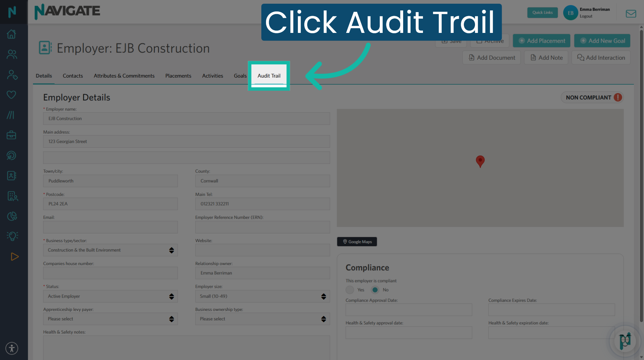Screen dimensions: 644x360
Task: Click the Quick Links button
Action: point(542,12)
